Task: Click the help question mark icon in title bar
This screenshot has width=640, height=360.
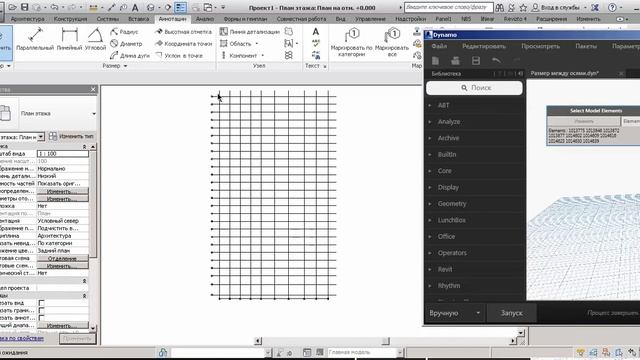Action: click(612, 7)
